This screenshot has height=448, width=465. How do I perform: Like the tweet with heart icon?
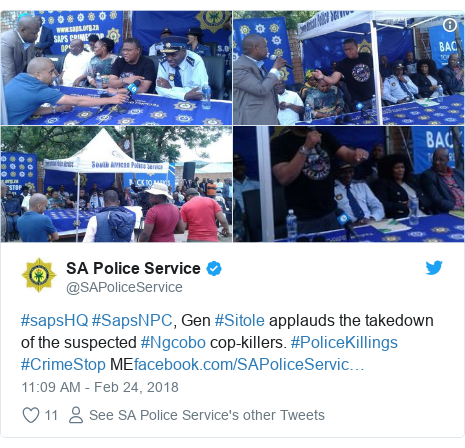pos(31,415)
